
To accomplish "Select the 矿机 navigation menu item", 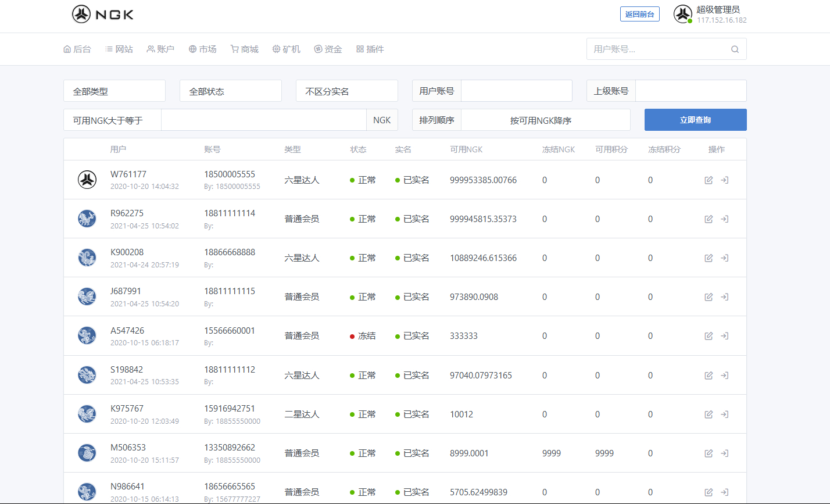I will click(x=286, y=49).
